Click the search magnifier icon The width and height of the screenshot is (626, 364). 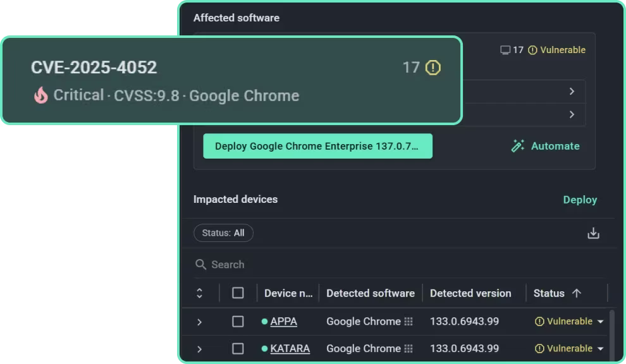[x=201, y=264]
